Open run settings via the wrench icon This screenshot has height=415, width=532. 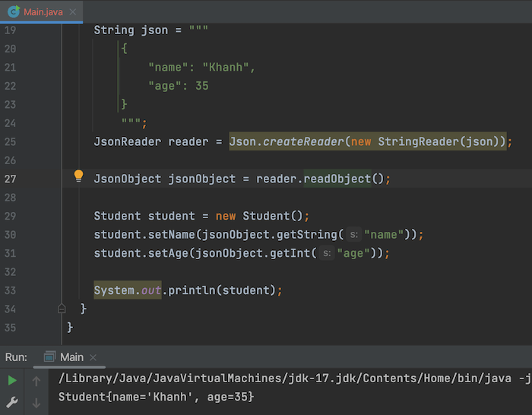point(12,402)
